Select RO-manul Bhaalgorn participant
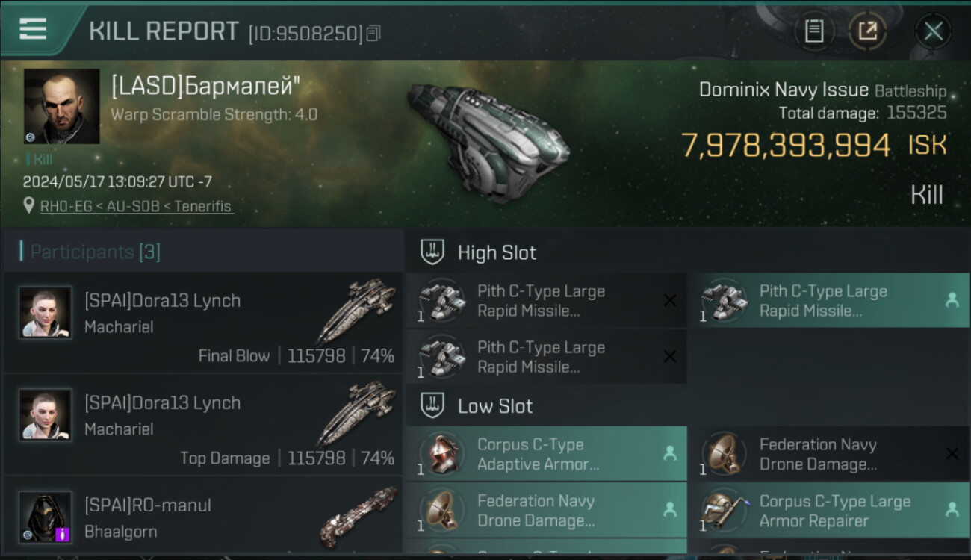This screenshot has width=971, height=560. click(203, 518)
